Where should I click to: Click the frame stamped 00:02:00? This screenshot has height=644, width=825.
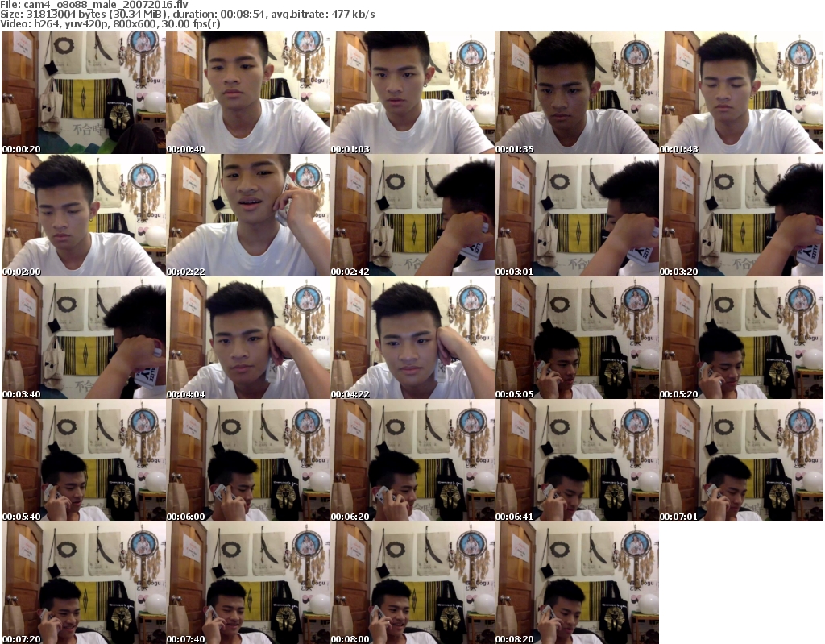[84, 215]
